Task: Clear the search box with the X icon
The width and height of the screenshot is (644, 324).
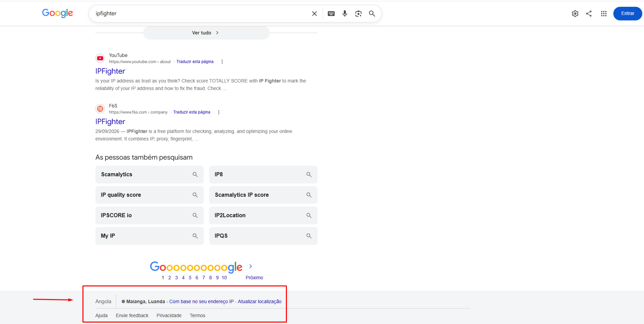Action: pyautogui.click(x=315, y=14)
